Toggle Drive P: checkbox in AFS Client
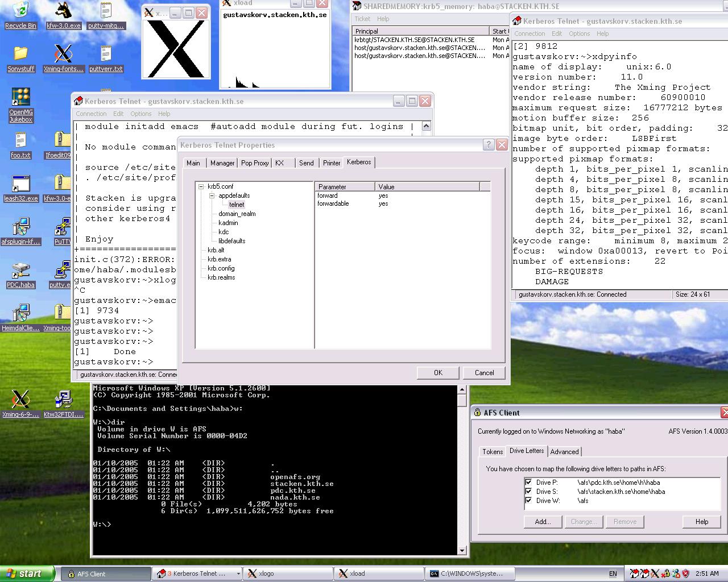 pyautogui.click(x=528, y=482)
